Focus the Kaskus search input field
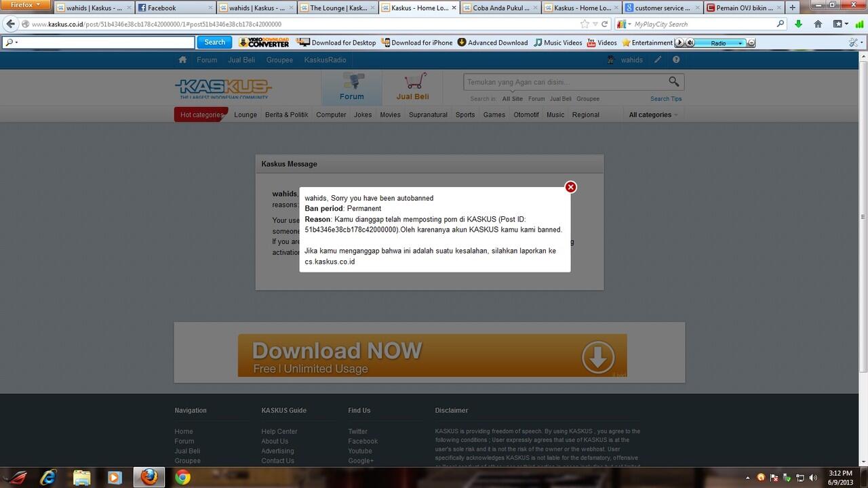This screenshot has width=868, height=488. click(x=566, y=82)
